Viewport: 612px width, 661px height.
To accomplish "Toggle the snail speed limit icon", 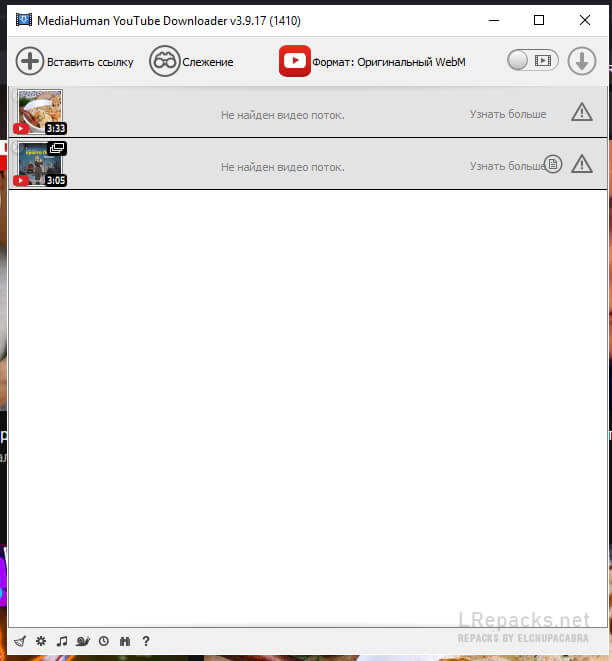I will [83, 641].
